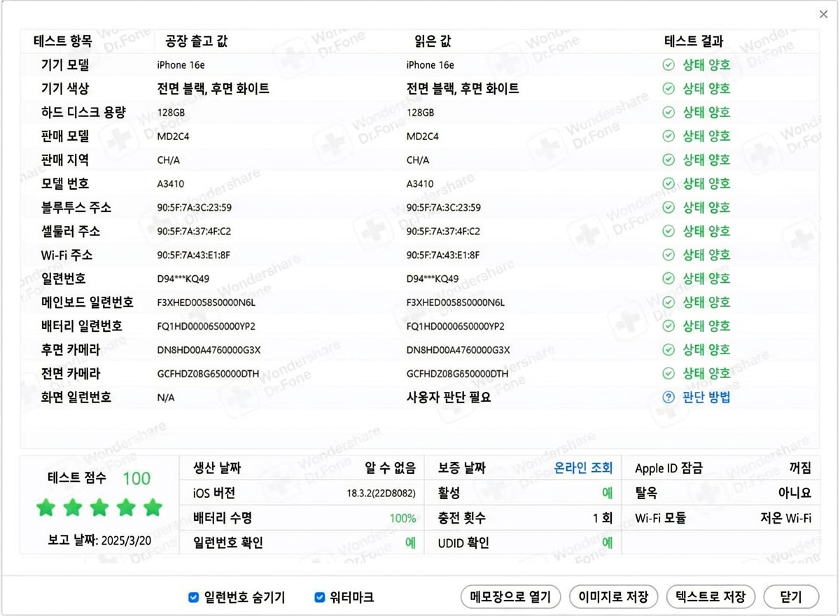Screen dimensions: 840x616
Task: Click the 활성 value 예
Action: 608,493
